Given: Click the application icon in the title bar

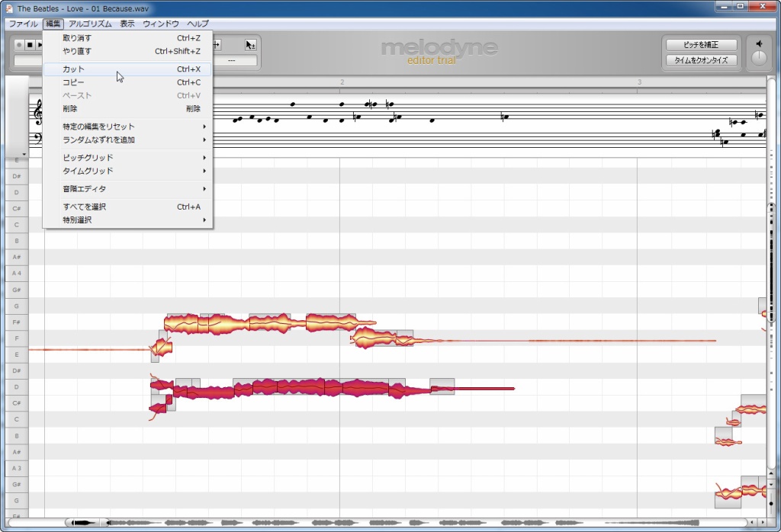Looking at the screenshot, I should click(x=9, y=8).
